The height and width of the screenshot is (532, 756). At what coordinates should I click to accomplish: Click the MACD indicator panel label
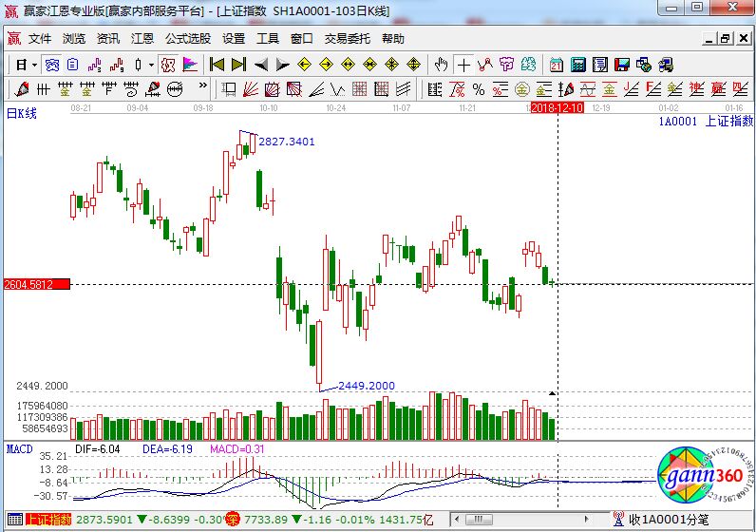pyautogui.click(x=19, y=447)
